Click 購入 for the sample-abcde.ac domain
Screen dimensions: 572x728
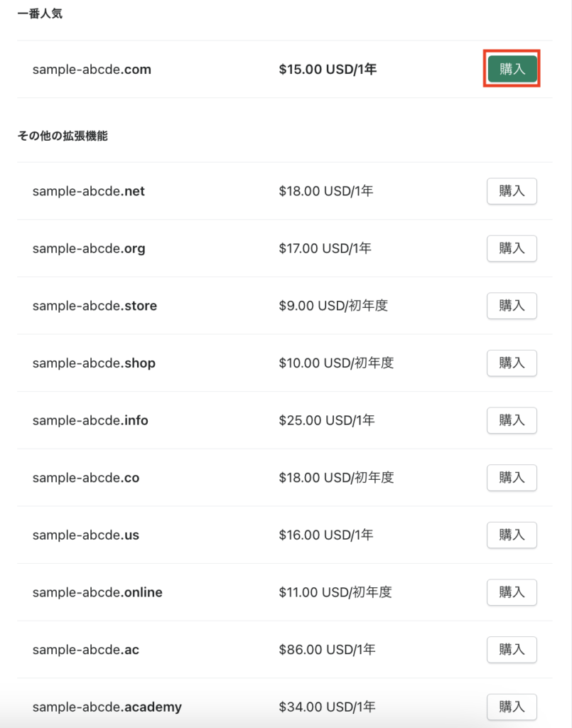pos(512,650)
